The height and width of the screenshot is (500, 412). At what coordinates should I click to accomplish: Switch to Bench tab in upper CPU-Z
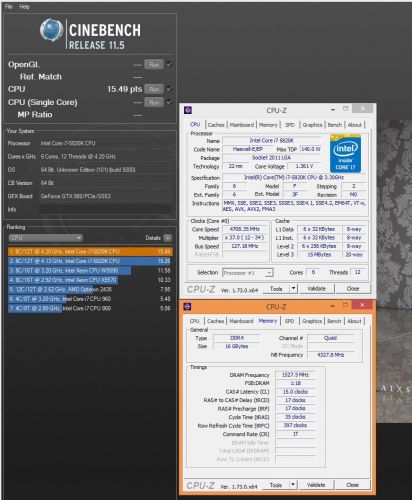pyautogui.click(x=335, y=125)
